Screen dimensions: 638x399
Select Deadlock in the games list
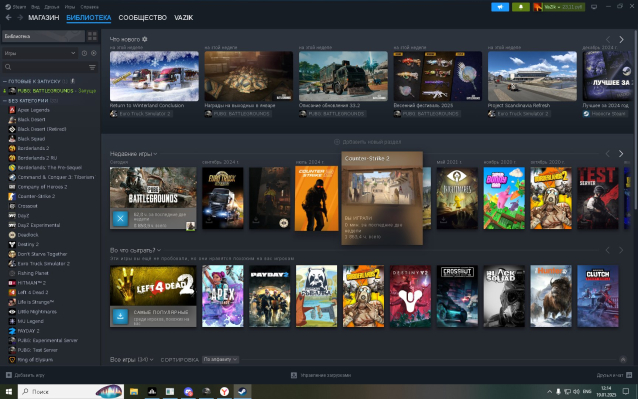[x=28, y=235]
